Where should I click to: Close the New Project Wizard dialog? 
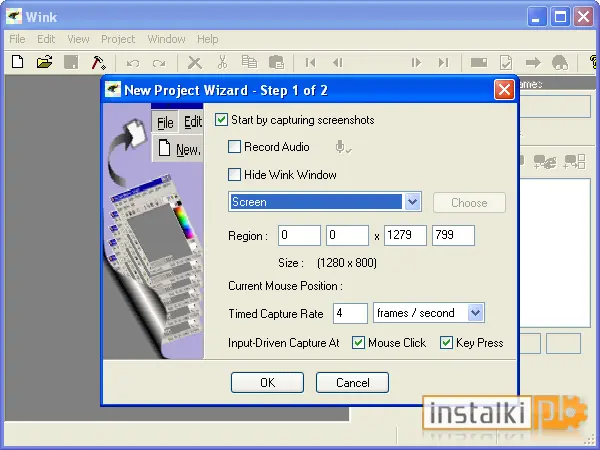click(504, 90)
